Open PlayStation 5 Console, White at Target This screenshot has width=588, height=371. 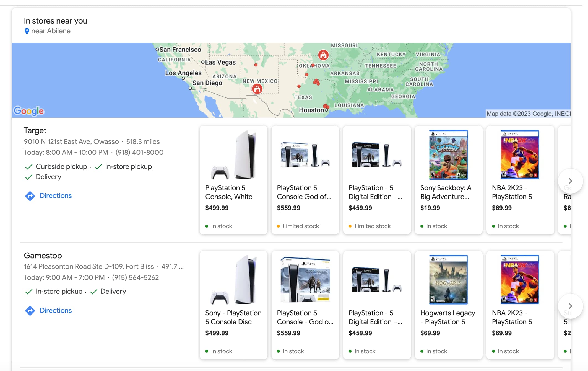pos(233,180)
